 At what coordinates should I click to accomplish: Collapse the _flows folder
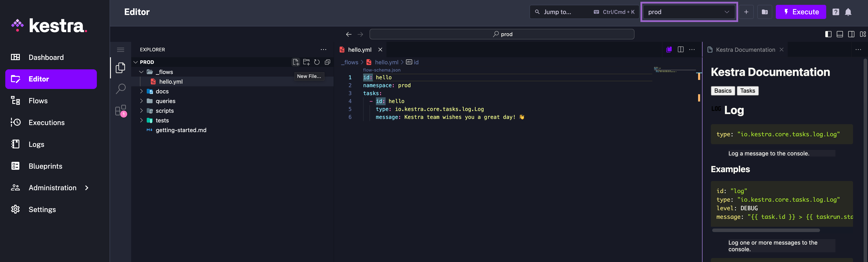point(141,72)
